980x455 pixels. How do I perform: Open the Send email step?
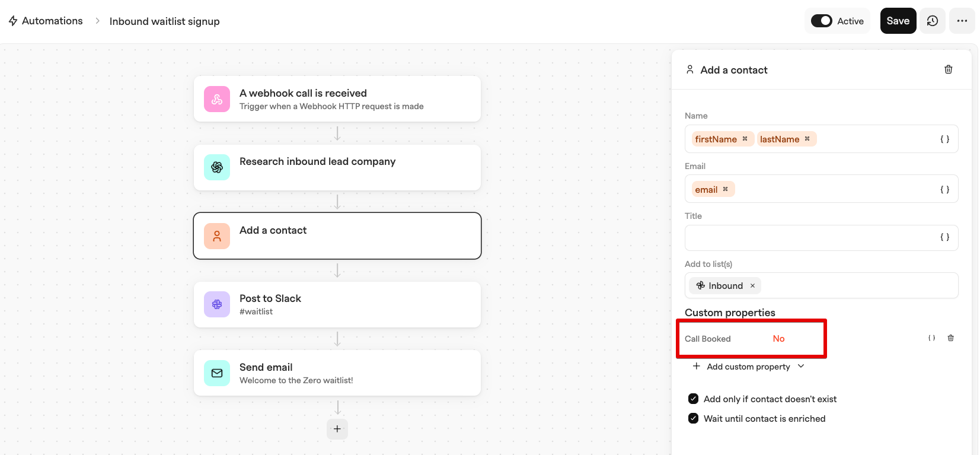tap(337, 373)
